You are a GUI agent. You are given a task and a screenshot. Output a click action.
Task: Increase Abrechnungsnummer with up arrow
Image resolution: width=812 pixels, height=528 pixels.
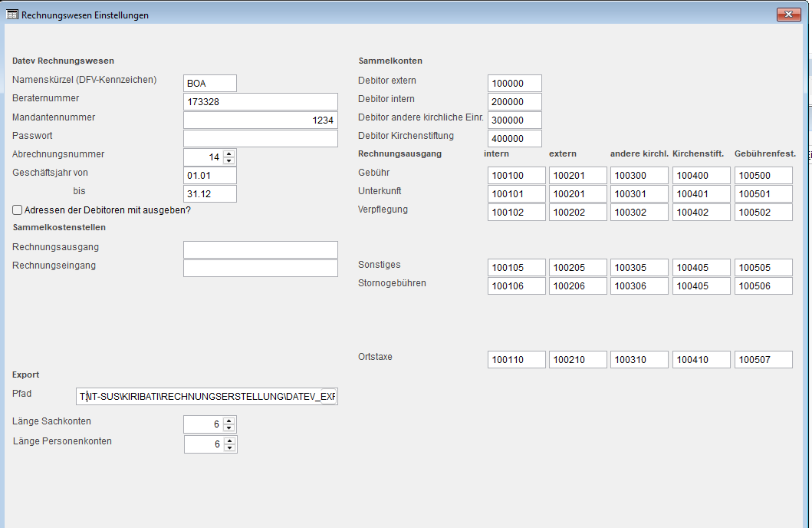pyautogui.click(x=229, y=153)
